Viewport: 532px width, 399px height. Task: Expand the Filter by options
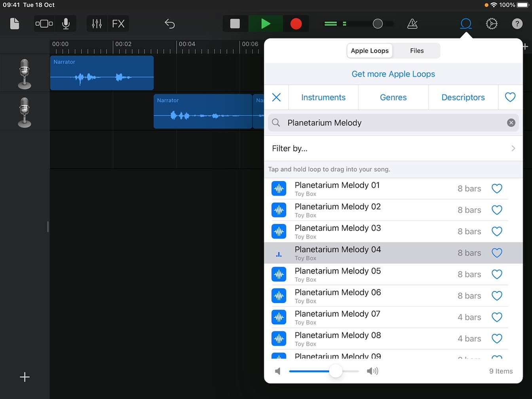click(x=393, y=148)
